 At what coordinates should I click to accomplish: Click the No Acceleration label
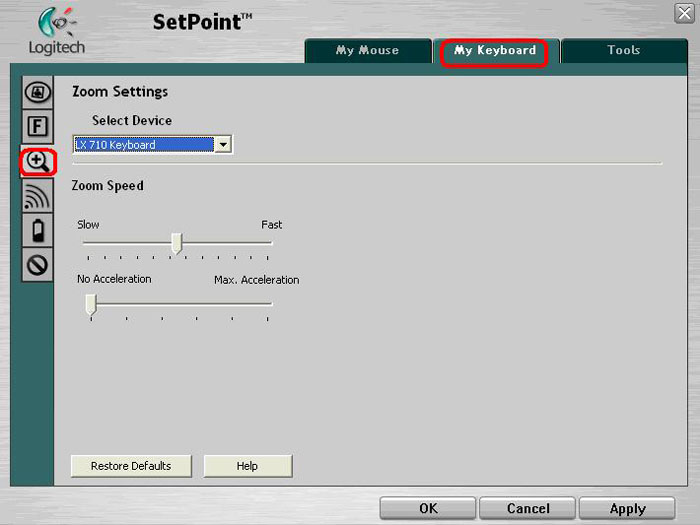coord(114,279)
